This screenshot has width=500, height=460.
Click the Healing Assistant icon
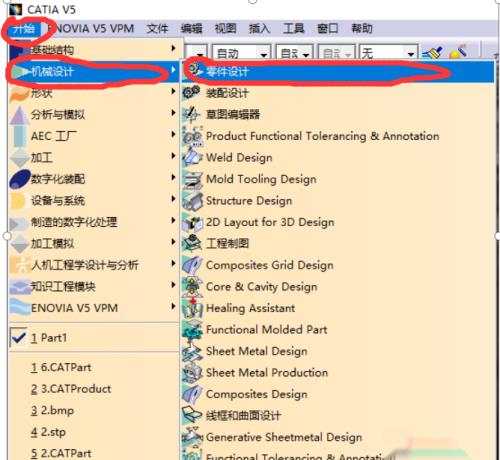click(192, 308)
